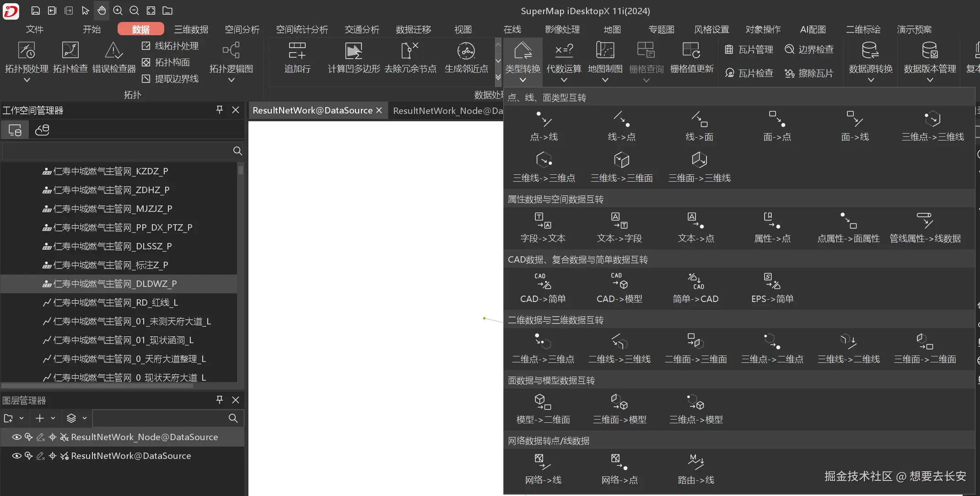Expand the 类型转换 dropdown
The height and width of the screenshot is (496, 980).
click(522, 80)
